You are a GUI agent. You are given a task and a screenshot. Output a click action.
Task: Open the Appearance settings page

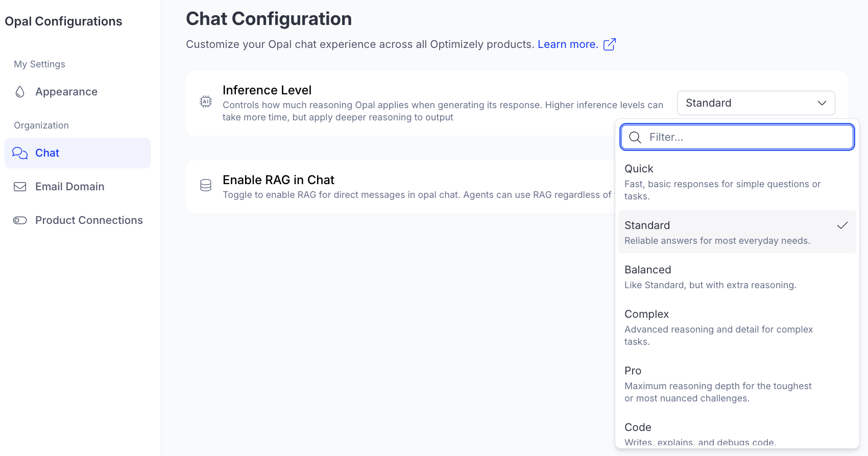coord(66,92)
